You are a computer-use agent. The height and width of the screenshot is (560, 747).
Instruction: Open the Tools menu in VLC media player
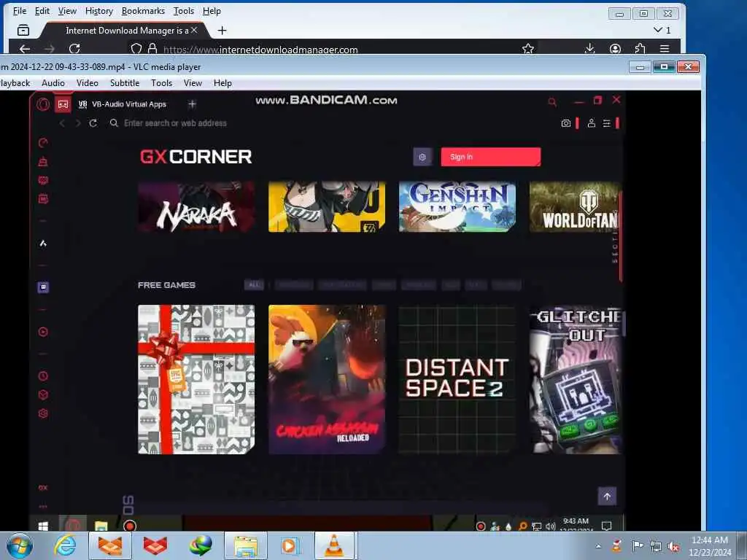[x=161, y=83]
